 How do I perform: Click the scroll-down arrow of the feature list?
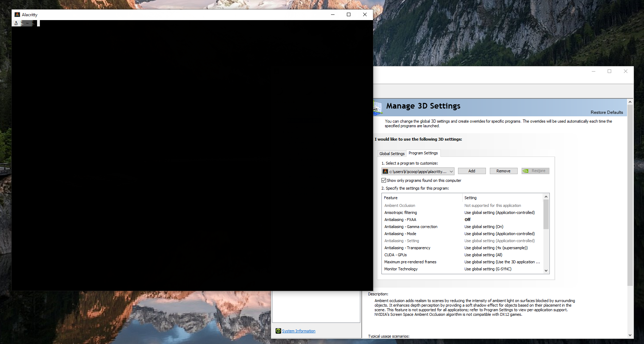[546, 271]
